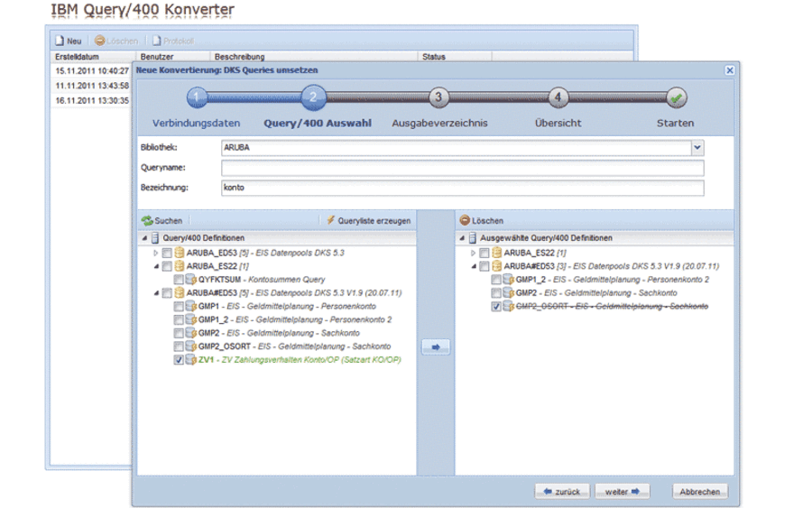The height and width of the screenshot is (508, 812).
Task: Click the GMP1 query icon in left tree
Action: tap(191, 306)
